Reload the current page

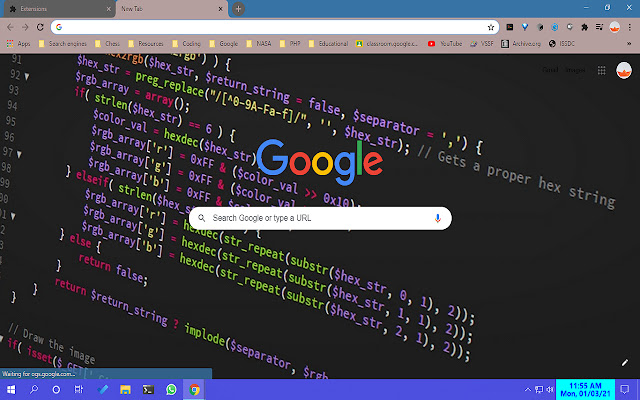tap(40, 27)
